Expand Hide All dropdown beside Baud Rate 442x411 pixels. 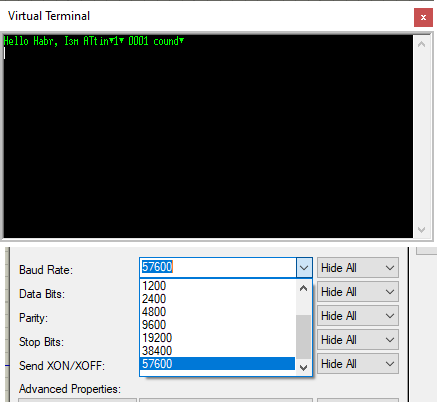[x=358, y=268]
